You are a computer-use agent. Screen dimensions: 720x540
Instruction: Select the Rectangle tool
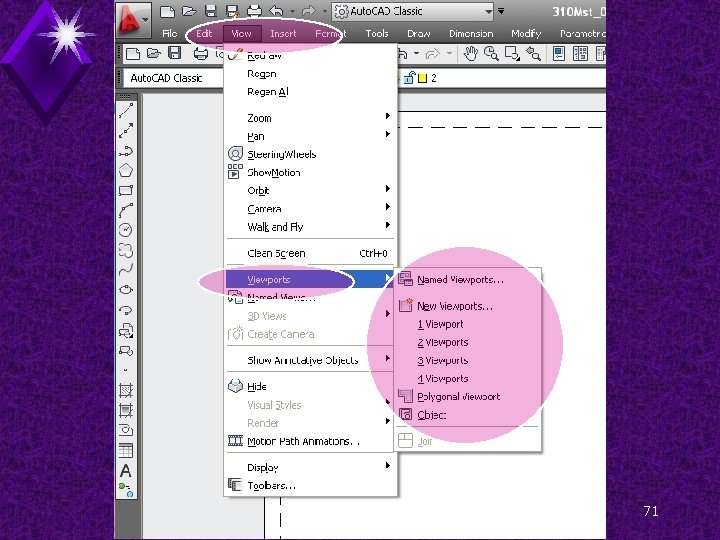point(126,191)
